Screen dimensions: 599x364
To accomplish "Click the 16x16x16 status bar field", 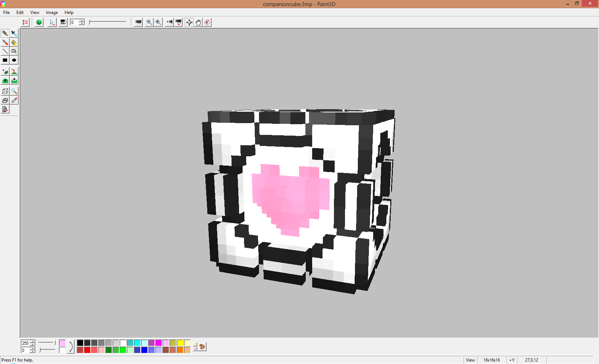I will (x=491, y=360).
